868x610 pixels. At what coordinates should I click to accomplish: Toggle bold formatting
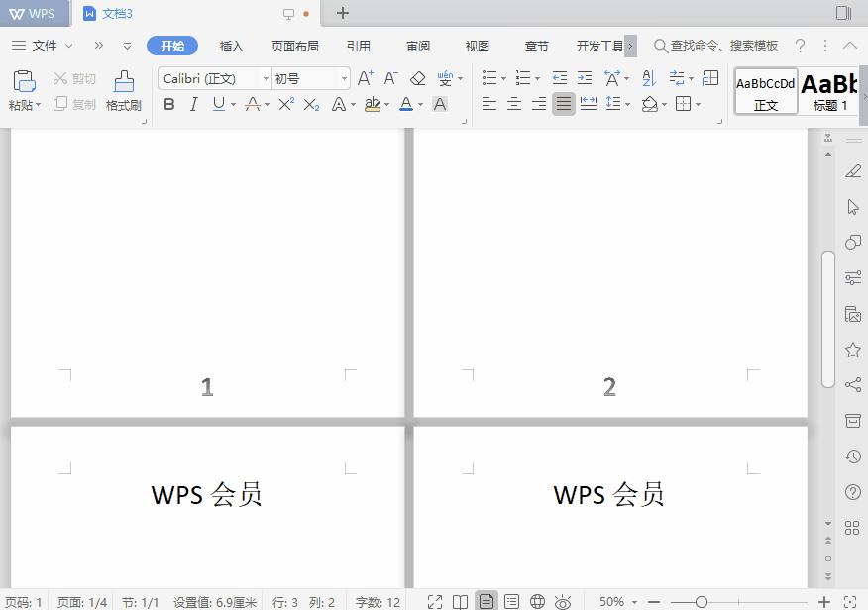pos(169,104)
